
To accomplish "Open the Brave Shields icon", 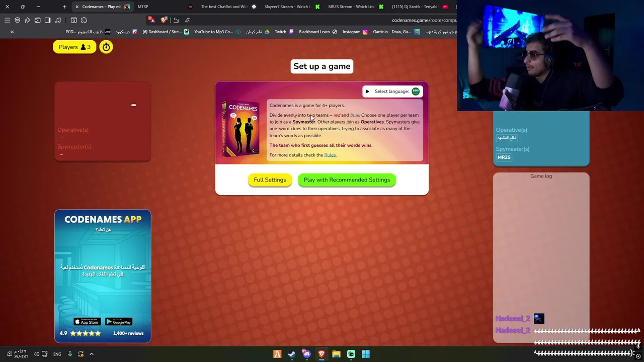I will pyautogui.click(x=17, y=20).
